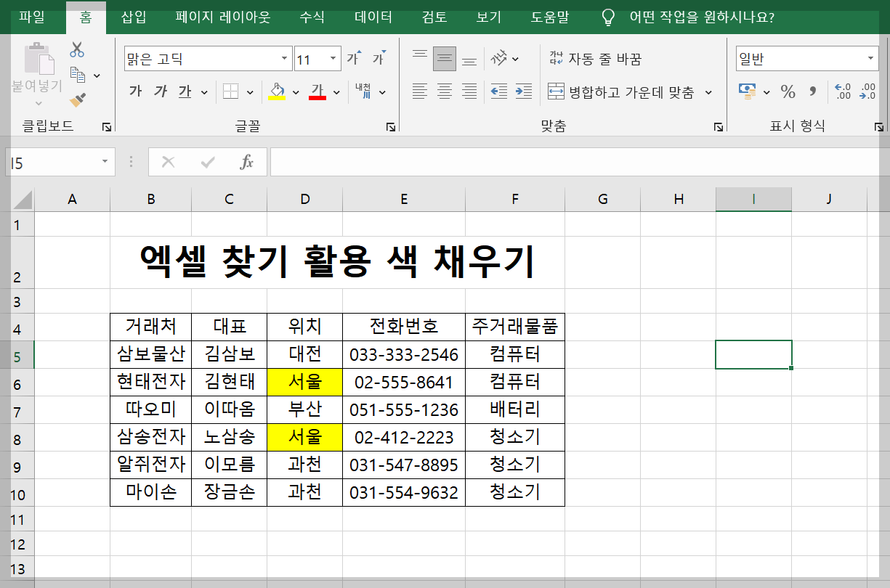The width and height of the screenshot is (890, 588).
Task: Click the underline formatting icon
Action: 185,92
